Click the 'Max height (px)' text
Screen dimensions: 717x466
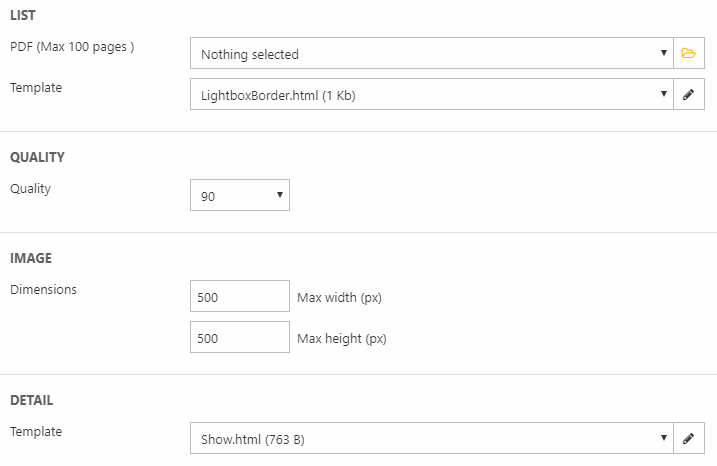point(342,339)
